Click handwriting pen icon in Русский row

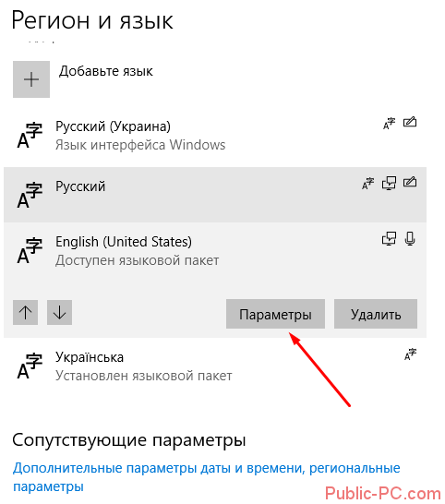[410, 182]
